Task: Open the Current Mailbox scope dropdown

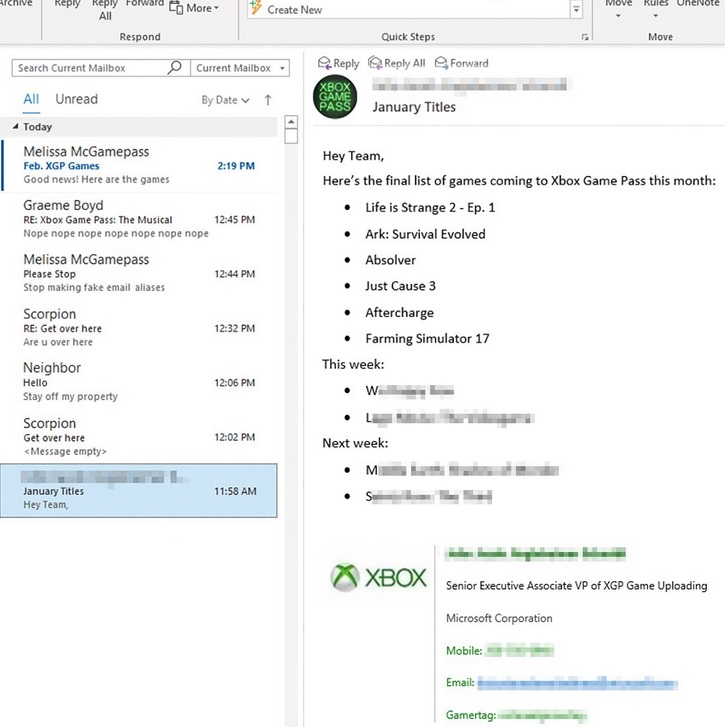Action: (x=240, y=68)
